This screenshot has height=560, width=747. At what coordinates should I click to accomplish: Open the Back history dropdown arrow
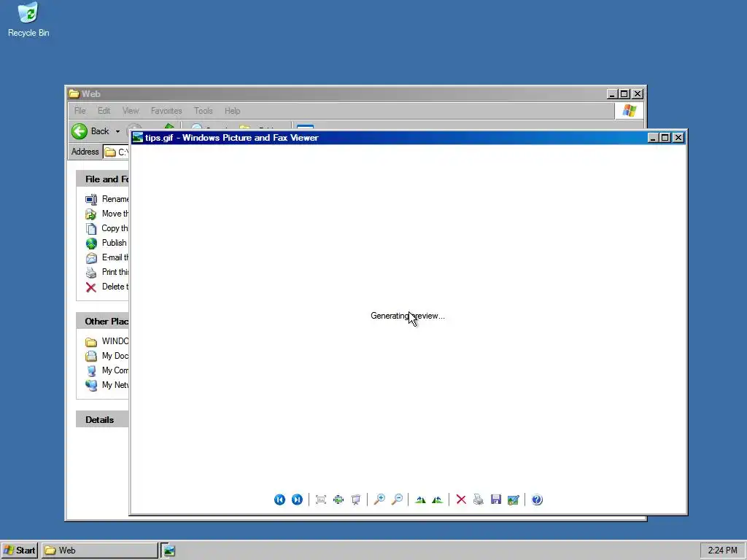[117, 131]
